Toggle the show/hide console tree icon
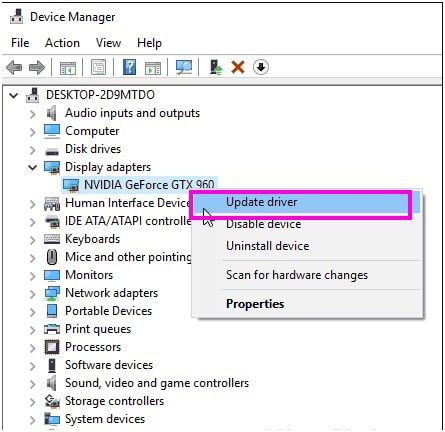The image size is (445, 432). (68, 68)
